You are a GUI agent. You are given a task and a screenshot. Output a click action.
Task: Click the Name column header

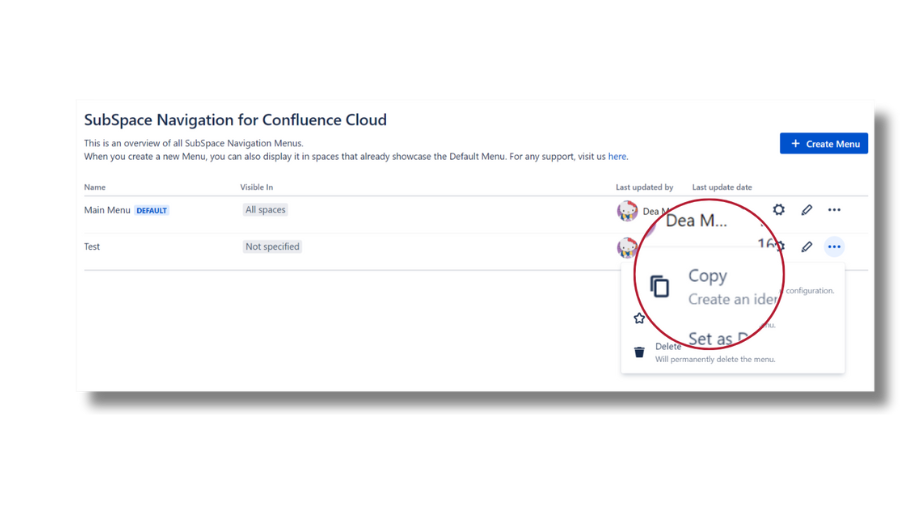(95, 187)
